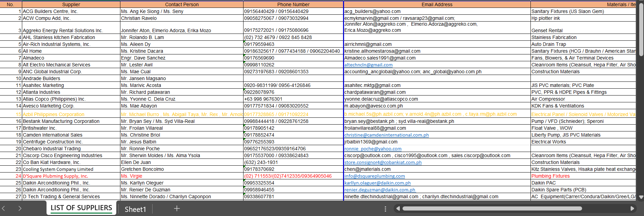Viewport: 644px width, 216px height.
Task: Select cell D'Square Plumbing Supply, Inc.
Action: coord(71,176)
